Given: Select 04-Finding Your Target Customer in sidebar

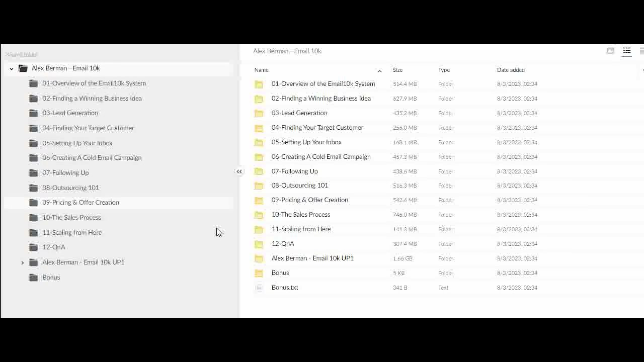Looking at the screenshot, I should point(88,128).
